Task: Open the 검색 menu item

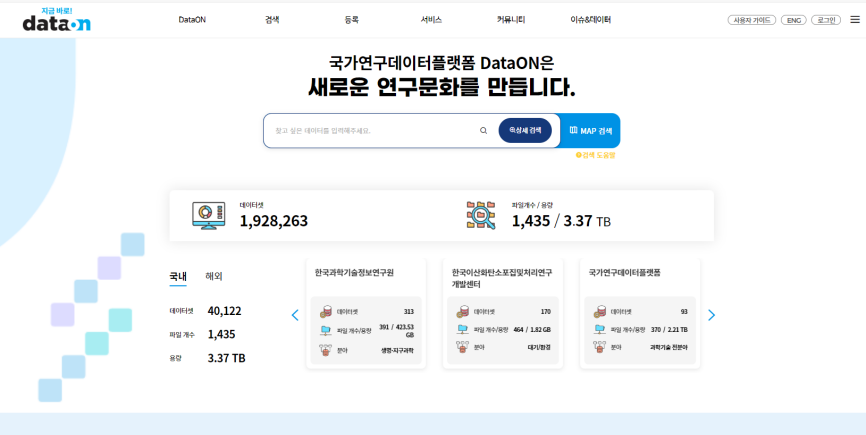Action: 272,20
